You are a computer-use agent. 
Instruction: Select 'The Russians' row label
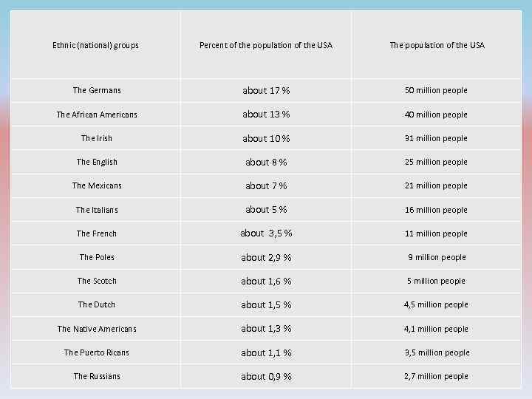click(x=97, y=377)
